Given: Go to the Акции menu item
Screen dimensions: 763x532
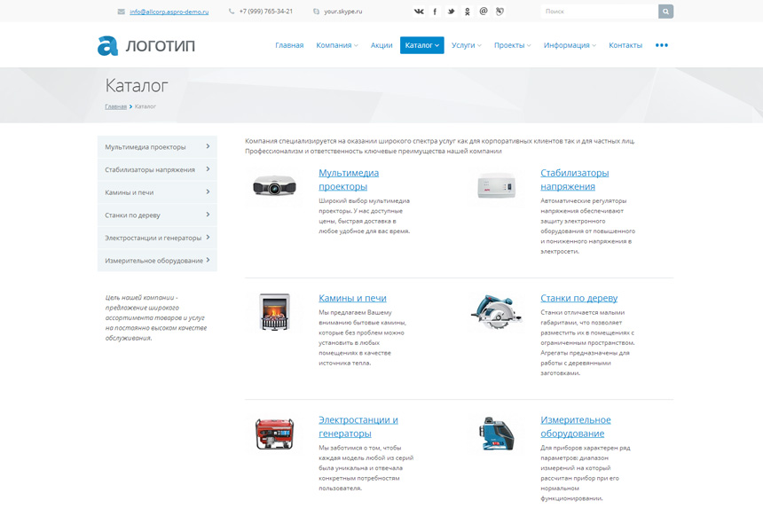Looking at the screenshot, I should click(x=381, y=45).
